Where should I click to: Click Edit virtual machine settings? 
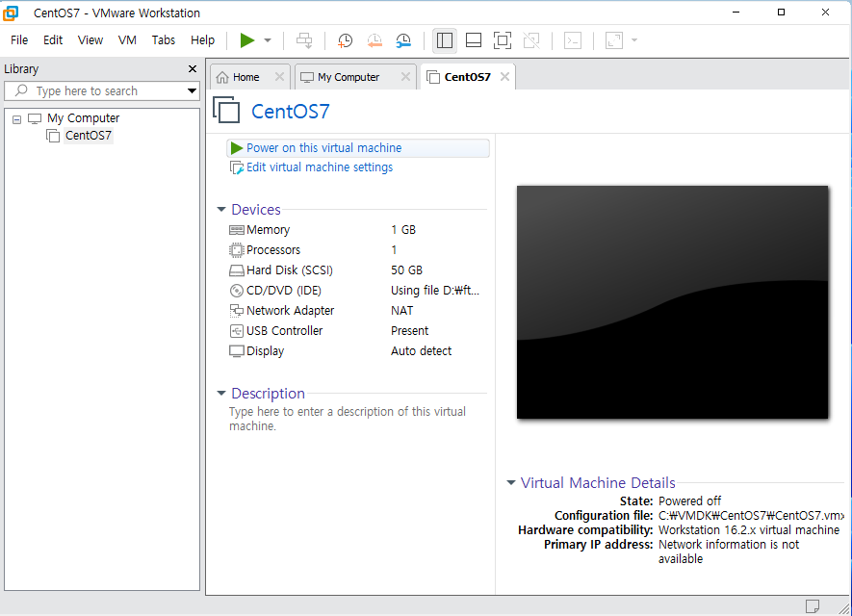click(x=320, y=167)
